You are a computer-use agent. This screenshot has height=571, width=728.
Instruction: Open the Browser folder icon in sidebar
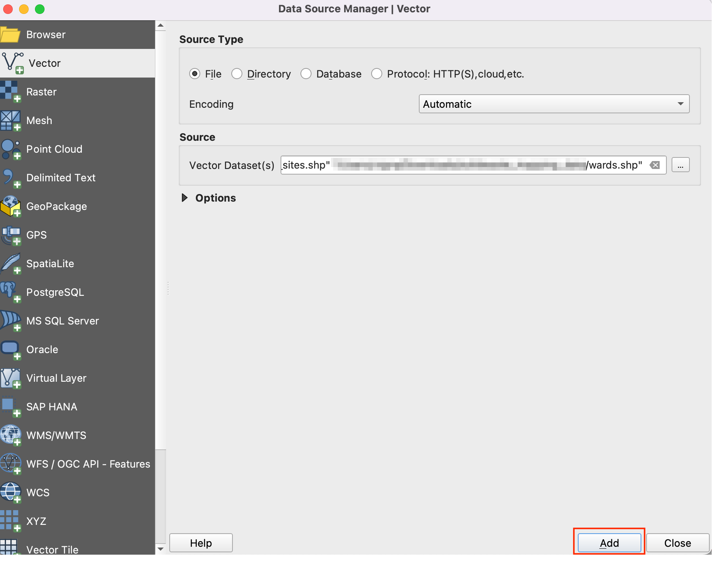click(x=10, y=35)
